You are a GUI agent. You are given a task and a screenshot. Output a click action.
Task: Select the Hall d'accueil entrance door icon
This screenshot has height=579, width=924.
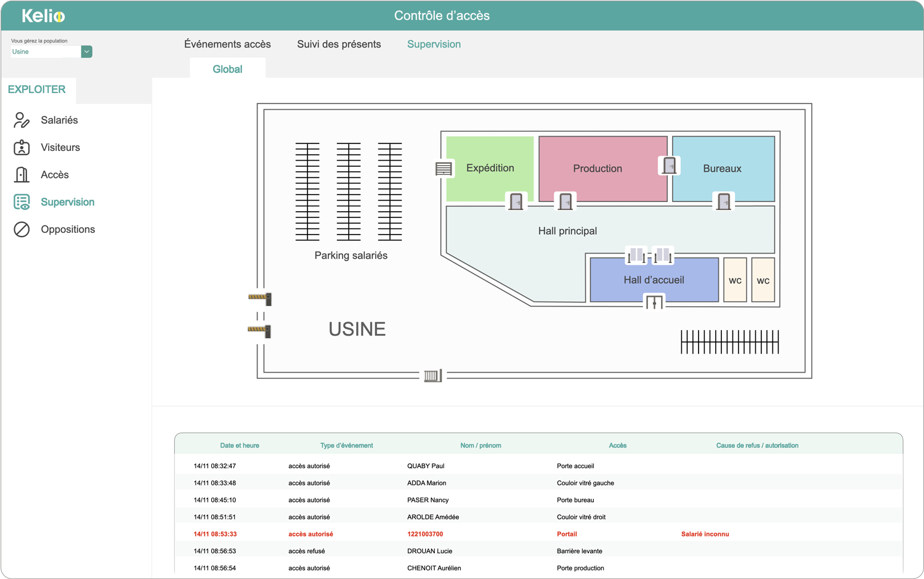tap(654, 302)
